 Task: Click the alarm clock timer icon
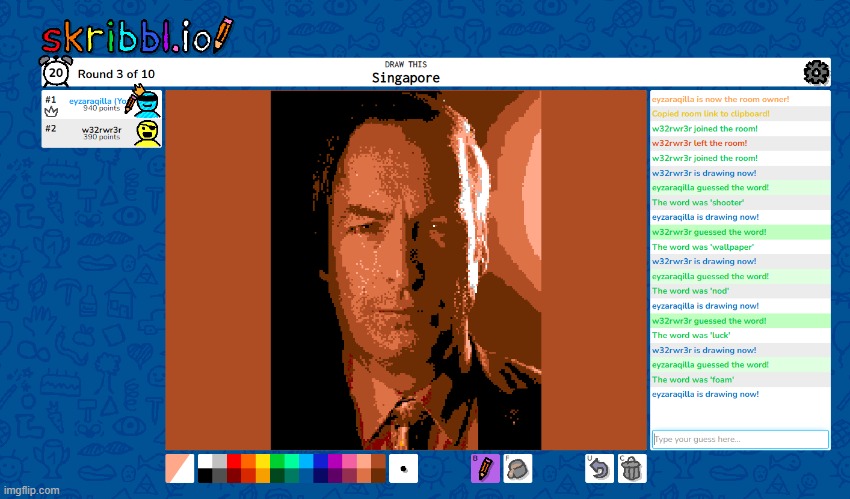pyautogui.click(x=56, y=71)
